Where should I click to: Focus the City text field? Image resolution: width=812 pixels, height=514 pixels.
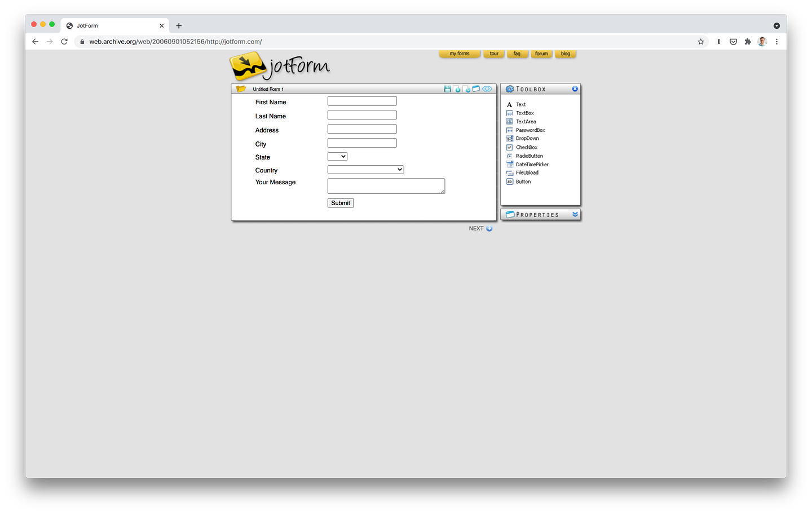[362, 143]
